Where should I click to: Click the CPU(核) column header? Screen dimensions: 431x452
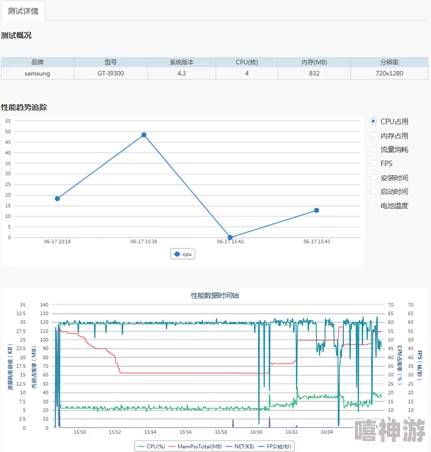(x=247, y=62)
